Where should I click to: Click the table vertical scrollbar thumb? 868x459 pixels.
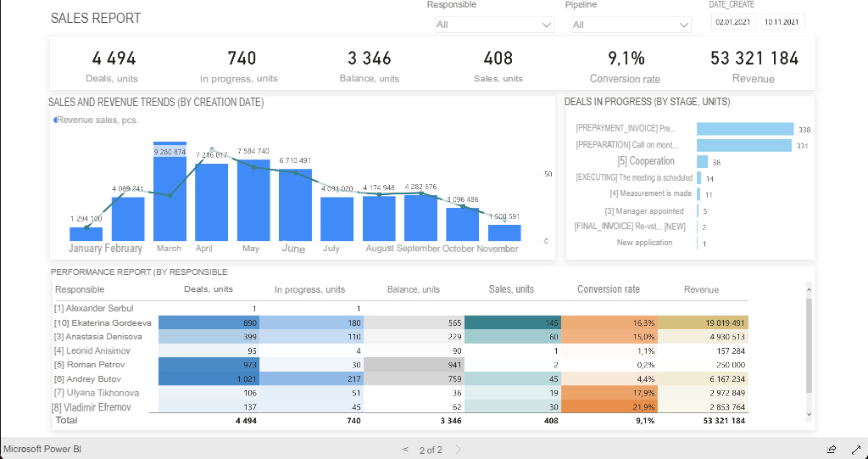[809, 345]
